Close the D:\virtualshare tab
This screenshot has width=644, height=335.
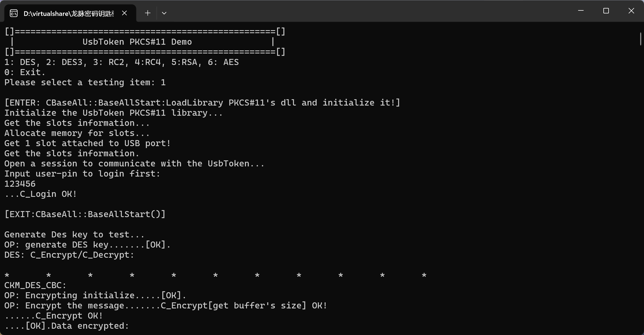point(124,13)
